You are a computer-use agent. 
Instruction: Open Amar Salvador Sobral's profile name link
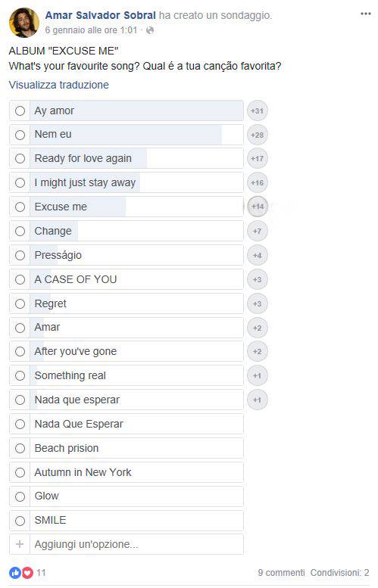(x=101, y=15)
